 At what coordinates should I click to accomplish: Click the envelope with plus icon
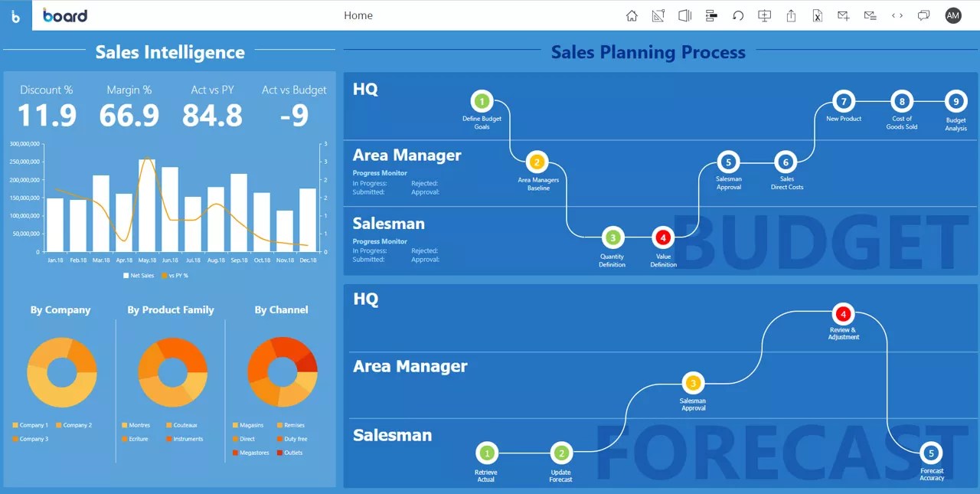click(844, 15)
